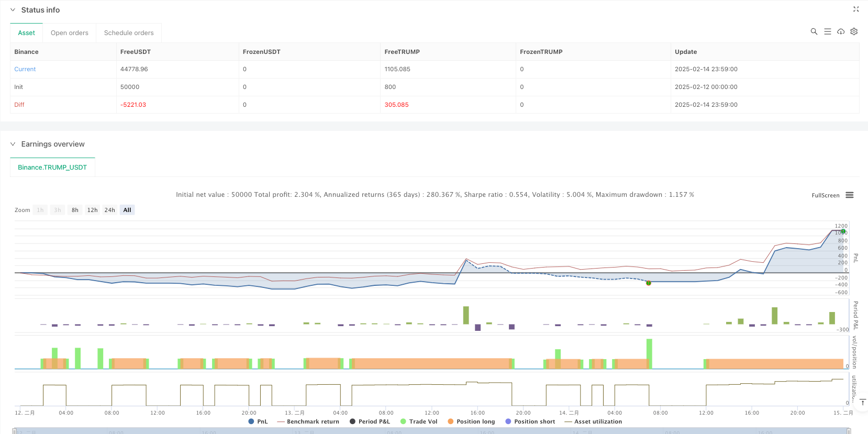Switch to the Open orders tab
868x434 pixels.
point(69,33)
